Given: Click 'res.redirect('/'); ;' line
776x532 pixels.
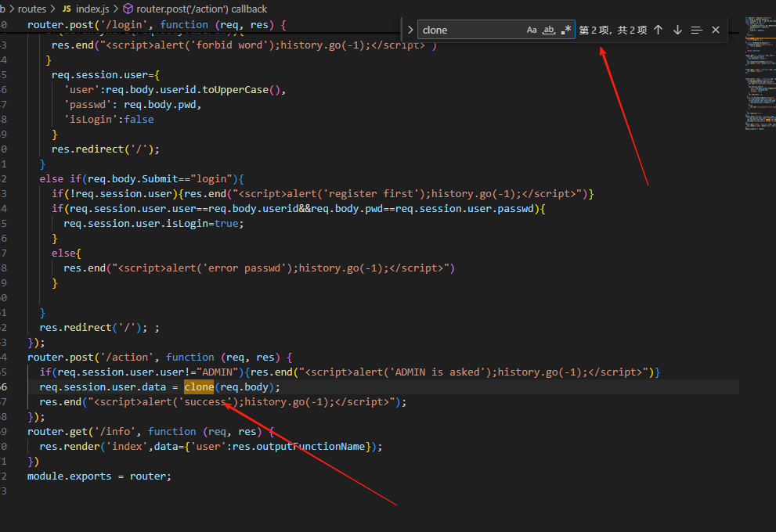Looking at the screenshot, I should (x=99, y=327).
